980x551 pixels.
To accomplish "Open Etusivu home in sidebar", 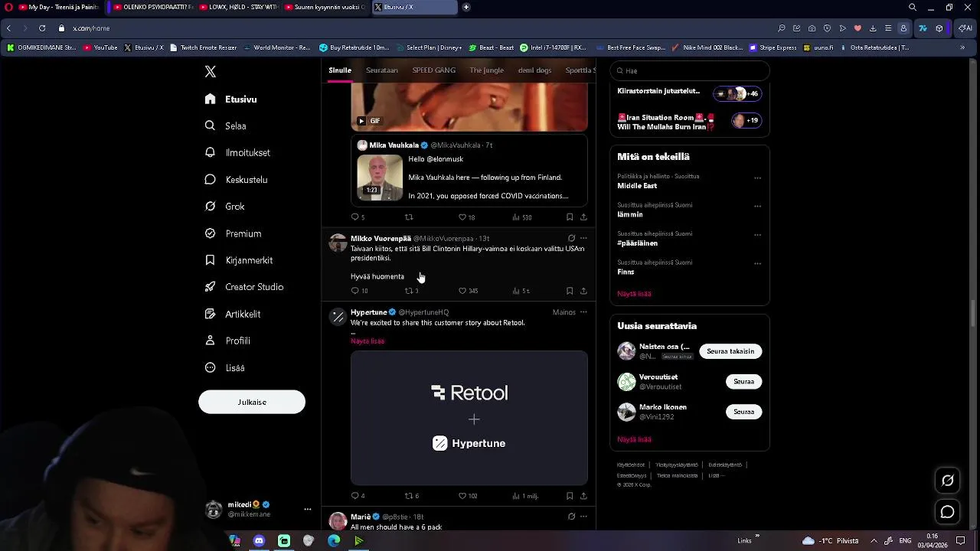I will (231, 99).
